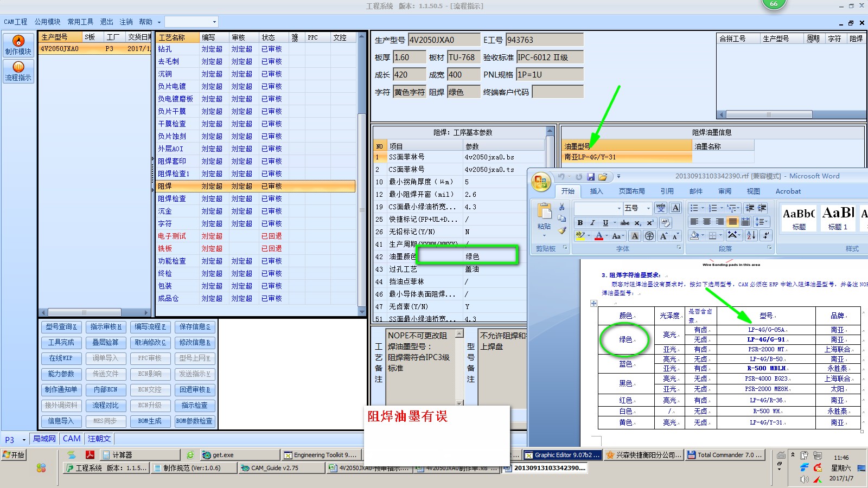This screenshot has height=488, width=868.
Task: Click the Paste clipboard icon in Word
Action: tap(544, 210)
